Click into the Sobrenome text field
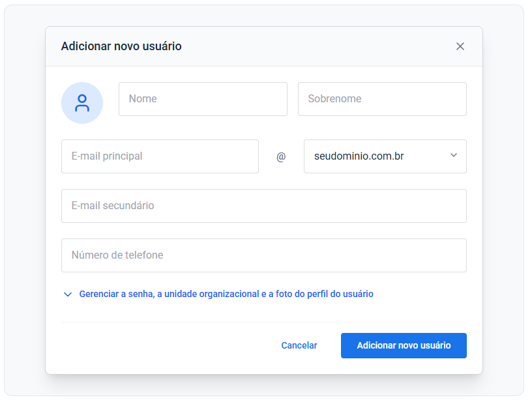 tap(382, 99)
